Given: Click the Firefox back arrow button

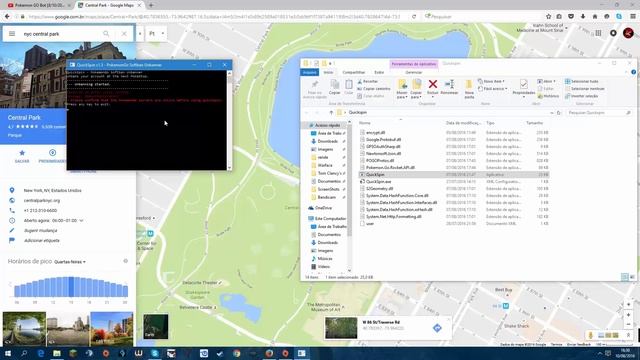Looking at the screenshot, I should pyautogui.click(x=7, y=16).
